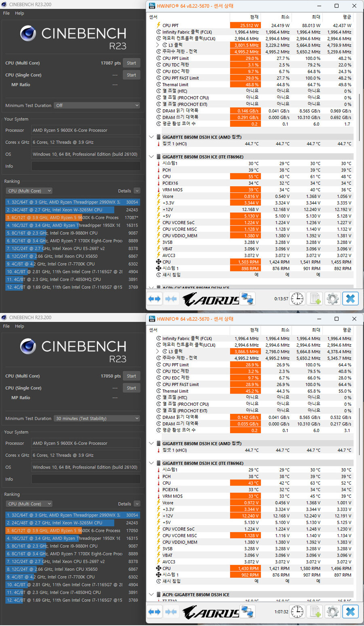The image size is (364, 626).
Task: Click the clock reset icon next to 0:13:57
Action: (x=297, y=299)
